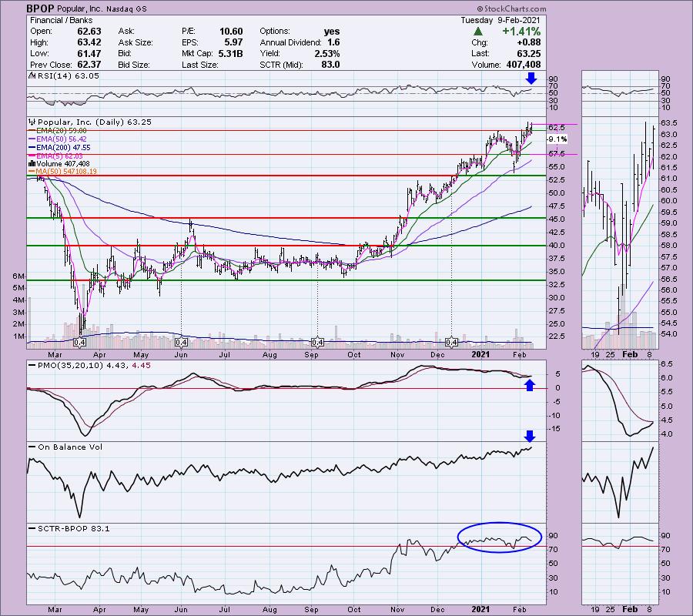The height and width of the screenshot is (616, 693).
Task: Click the 'Last:' label in the header
Action: click(480, 53)
